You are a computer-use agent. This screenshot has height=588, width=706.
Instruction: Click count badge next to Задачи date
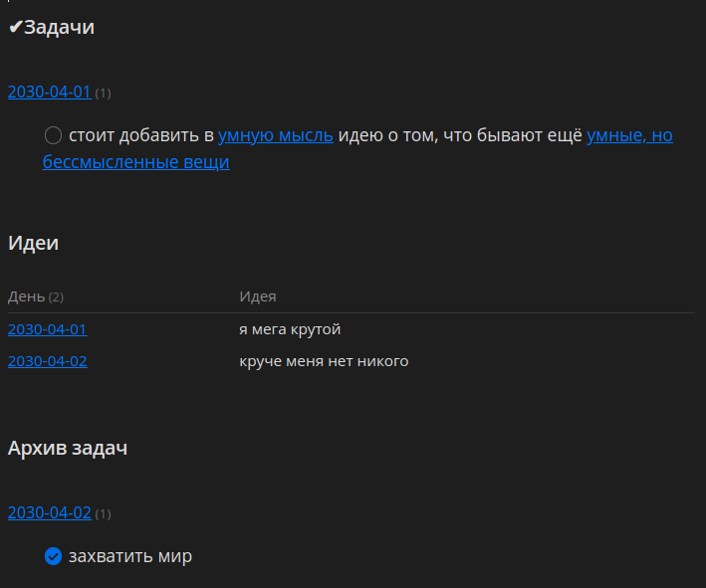coord(103,94)
